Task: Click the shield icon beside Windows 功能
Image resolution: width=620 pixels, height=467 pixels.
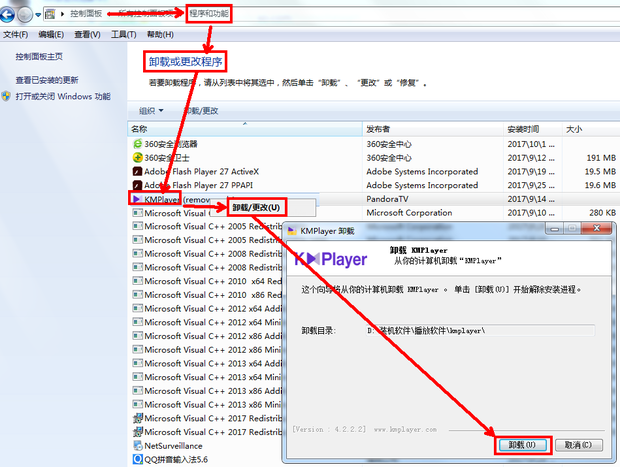Action: point(6,96)
